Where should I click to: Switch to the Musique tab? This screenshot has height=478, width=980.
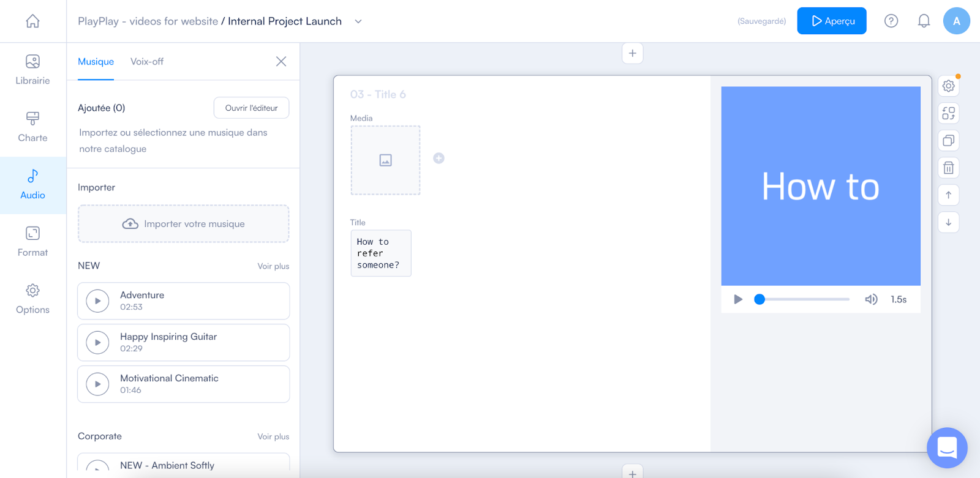coord(96,61)
